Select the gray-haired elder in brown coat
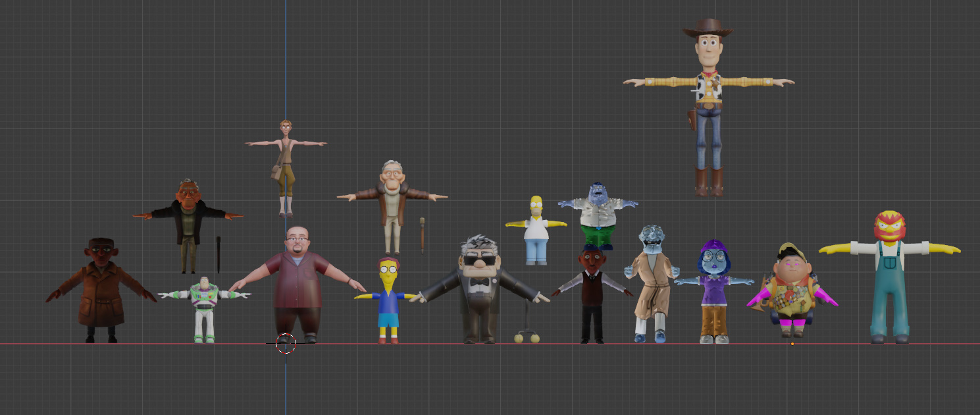This screenshot has width=980, height=415. coord(392,198)
